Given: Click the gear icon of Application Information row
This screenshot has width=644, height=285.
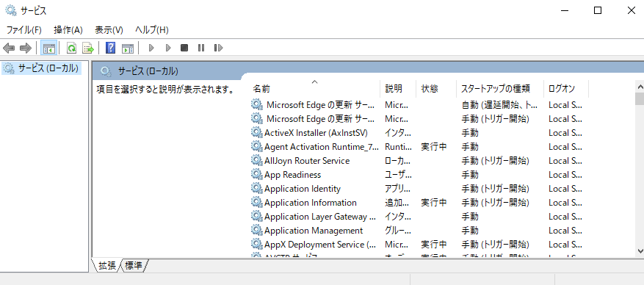Looking at the screenshot, I should pyautogui.click(x=257, y=203).
